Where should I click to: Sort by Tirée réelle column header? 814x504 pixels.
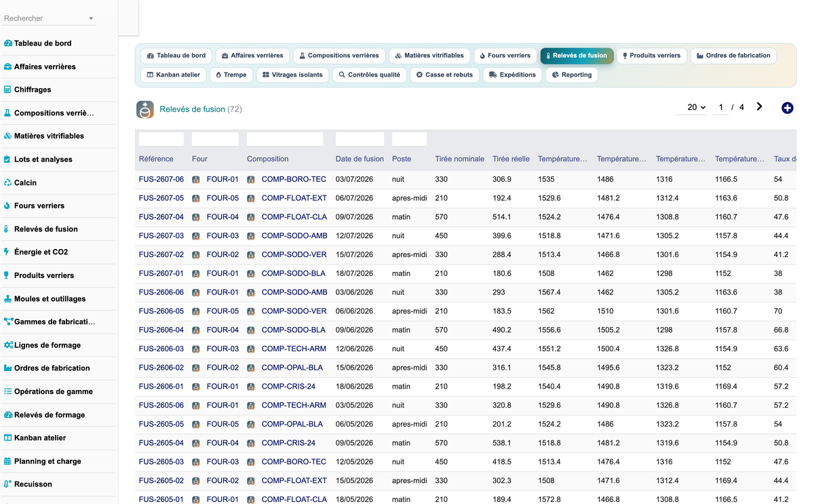tap(511, 159)
